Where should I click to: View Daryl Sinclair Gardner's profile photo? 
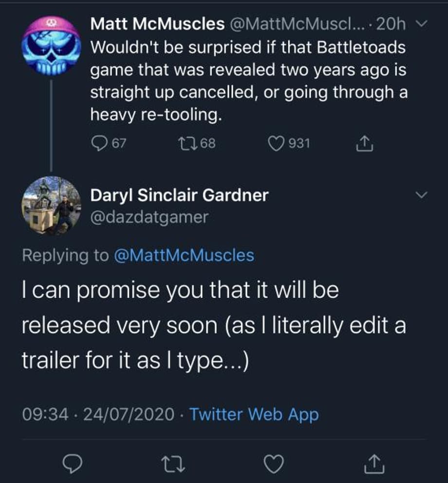point(51,206)
